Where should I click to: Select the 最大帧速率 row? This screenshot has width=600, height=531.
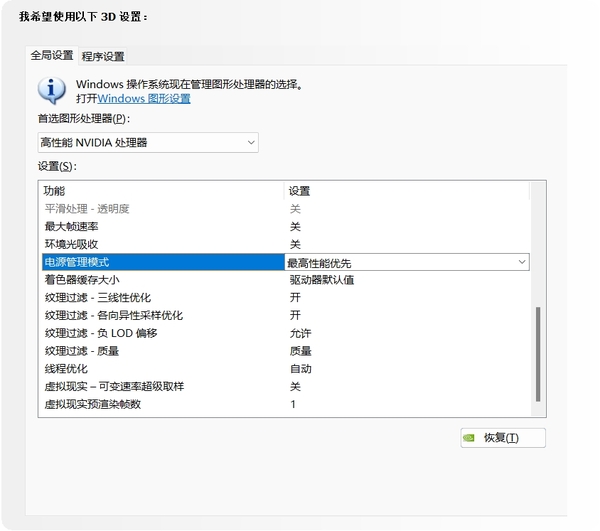coord(285,226)
